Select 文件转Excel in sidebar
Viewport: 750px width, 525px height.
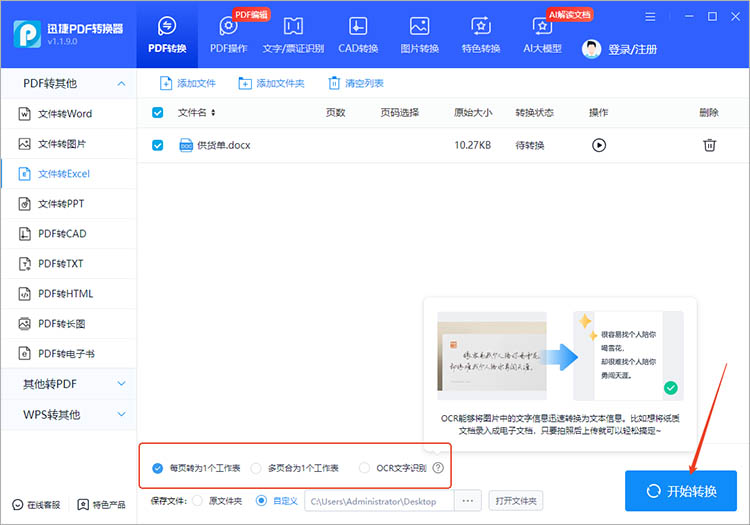[x=68, y=174]
